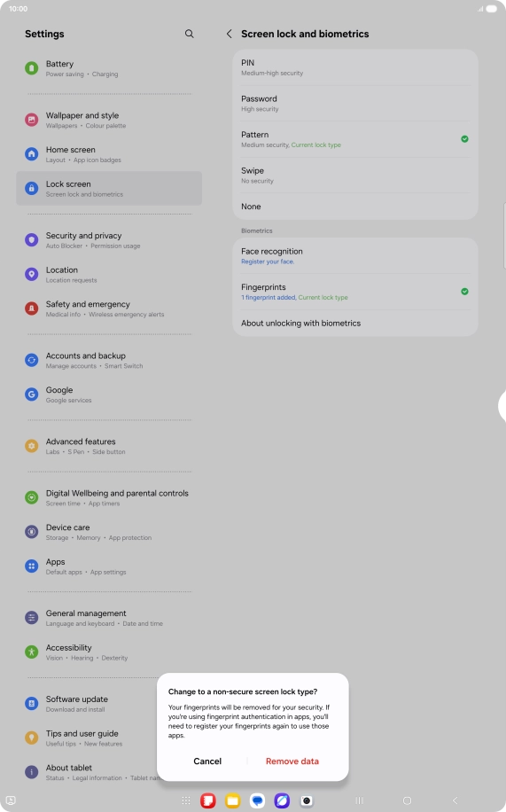The image size is (506, 812).
Task: Open Security and privacy settings
Action: (x=109, y=240)
